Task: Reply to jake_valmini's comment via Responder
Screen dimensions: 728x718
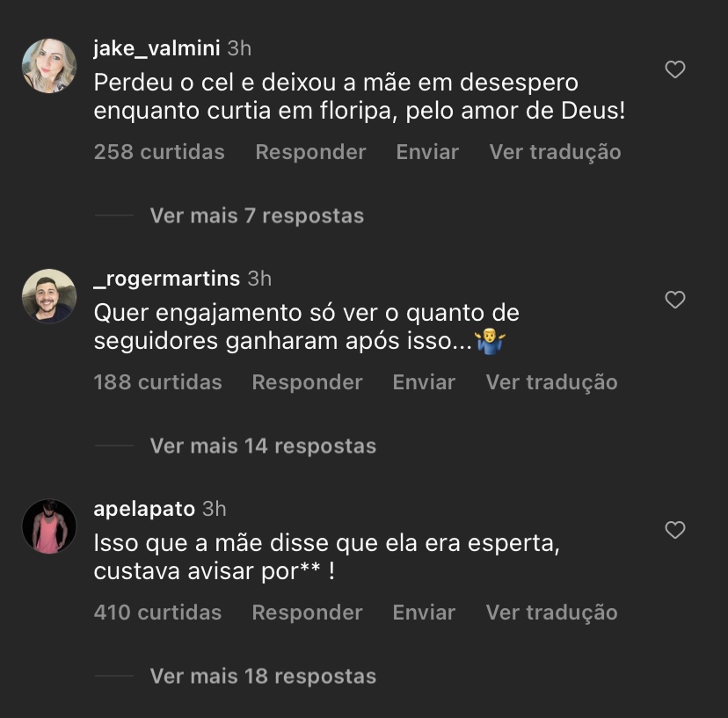Action: (310, 152)
